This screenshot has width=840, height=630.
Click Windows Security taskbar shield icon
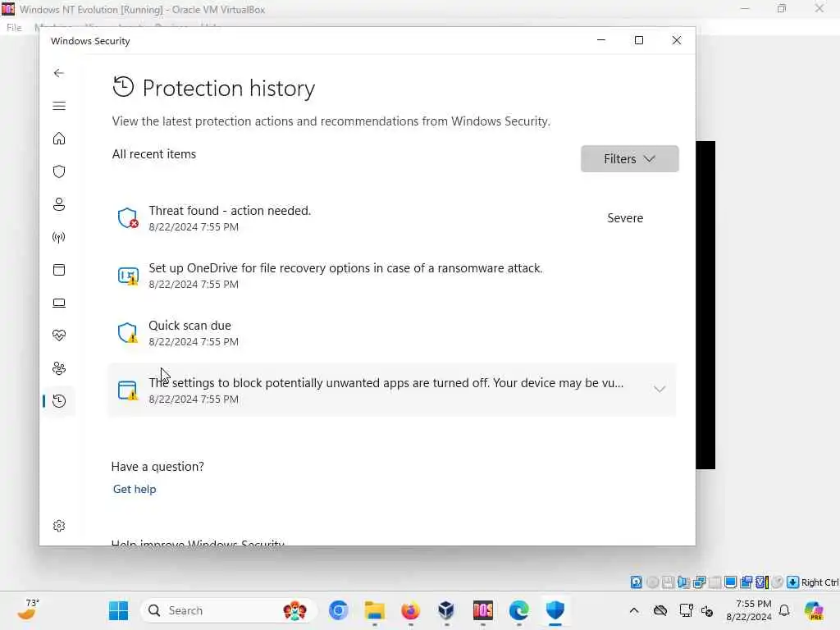click(555, 610)
